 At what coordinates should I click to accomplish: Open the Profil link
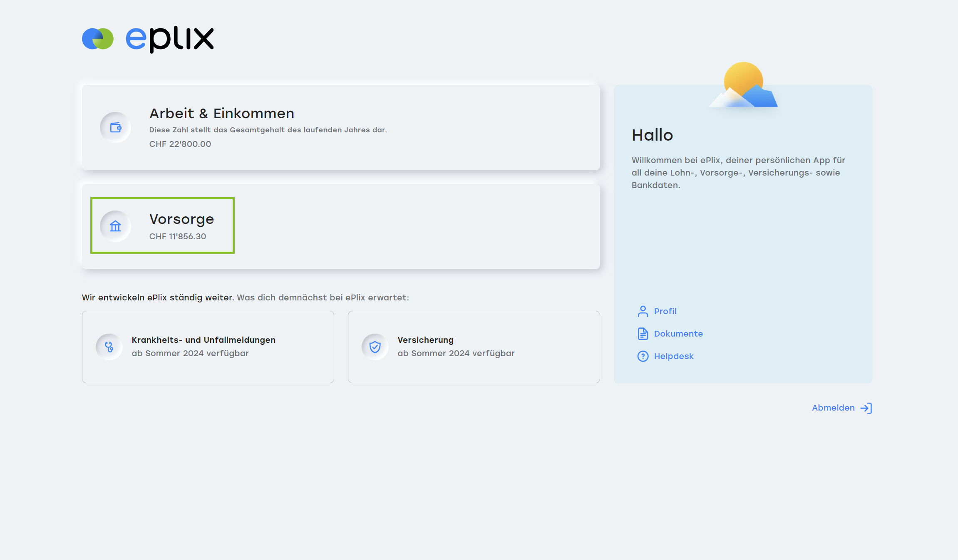[x=665, y=311]
